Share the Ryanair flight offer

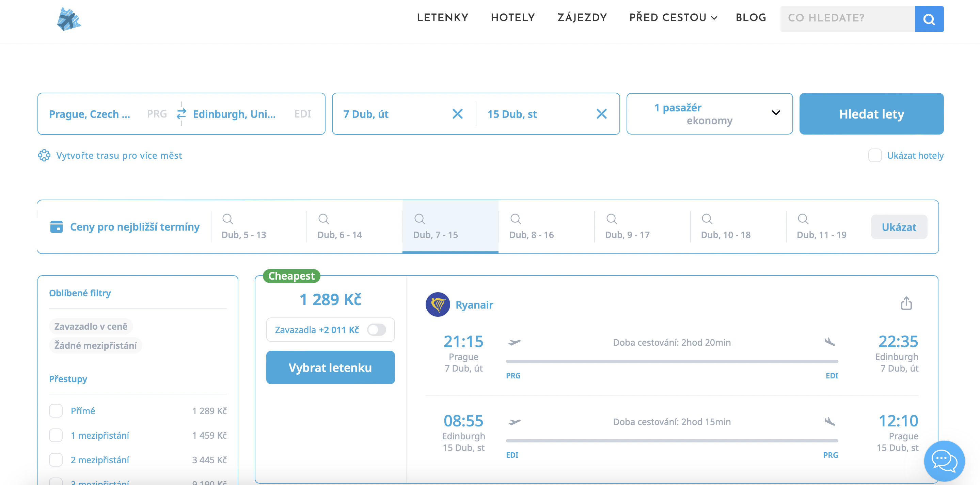906,303
